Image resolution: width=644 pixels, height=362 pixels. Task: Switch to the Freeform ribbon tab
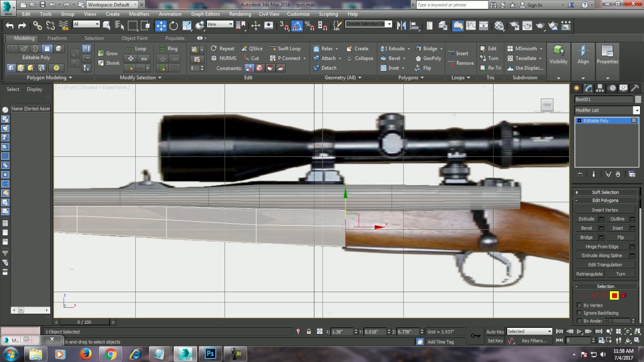57,38
